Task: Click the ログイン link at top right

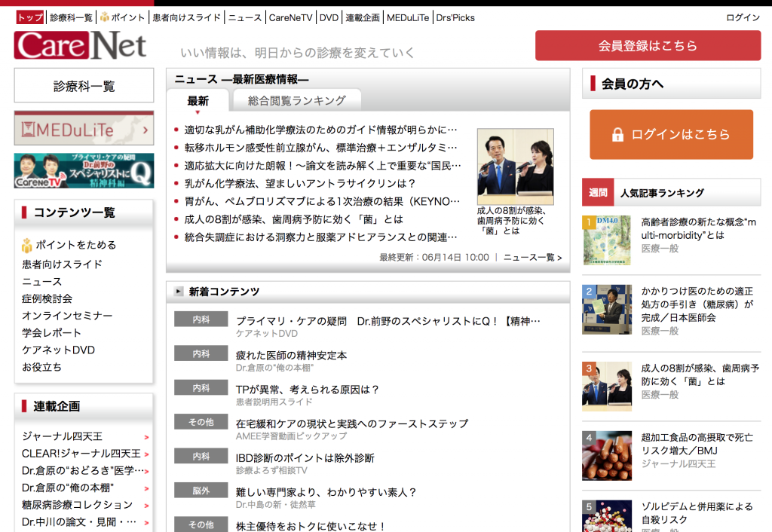Action: [x=743, y=18]
